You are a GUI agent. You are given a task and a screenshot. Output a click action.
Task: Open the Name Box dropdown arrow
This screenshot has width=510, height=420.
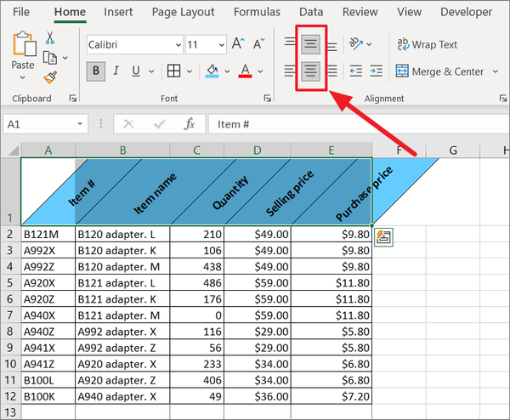80,124
